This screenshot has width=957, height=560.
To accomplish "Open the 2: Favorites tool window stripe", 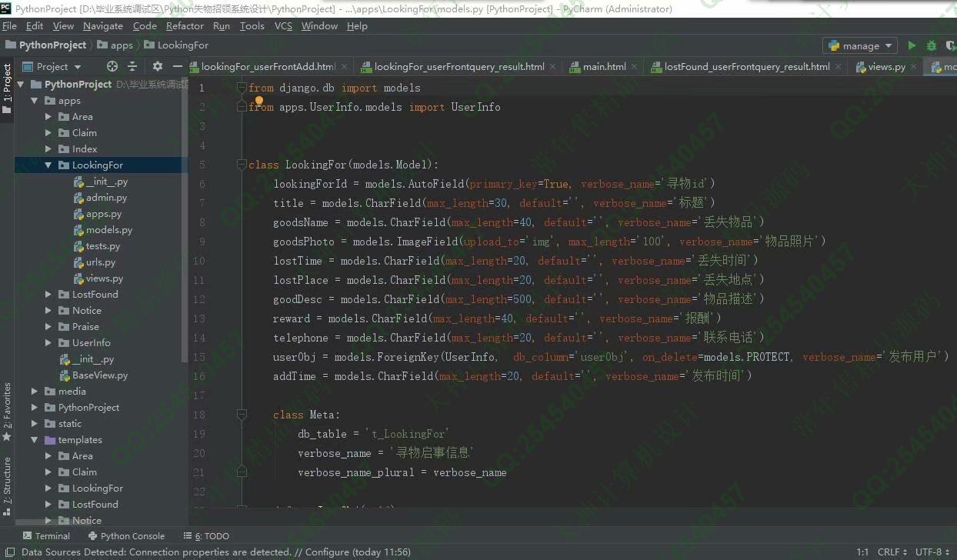I will 7,412.
